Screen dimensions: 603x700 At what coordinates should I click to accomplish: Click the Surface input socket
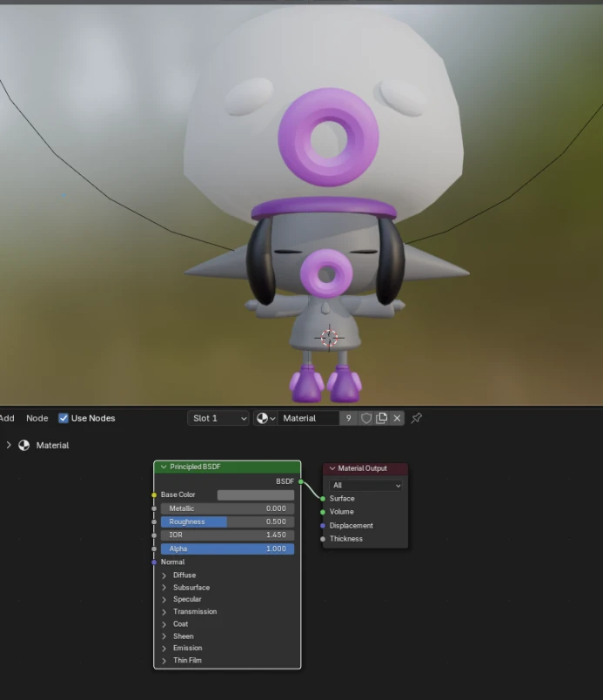click(323, 499)
